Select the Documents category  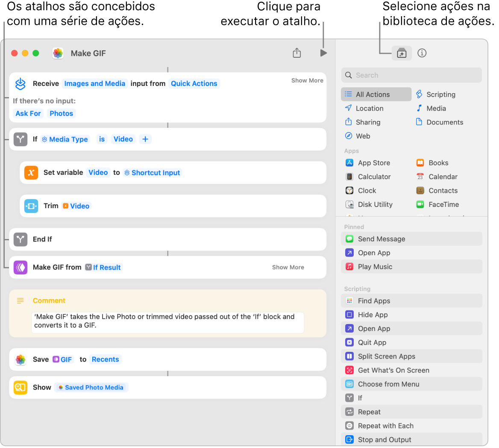point(440,122)
